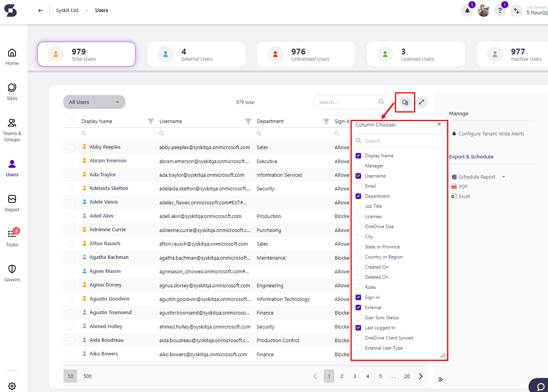Open the Sites section
This screenshot has width=548, height=392.
(x=12, y=91)
